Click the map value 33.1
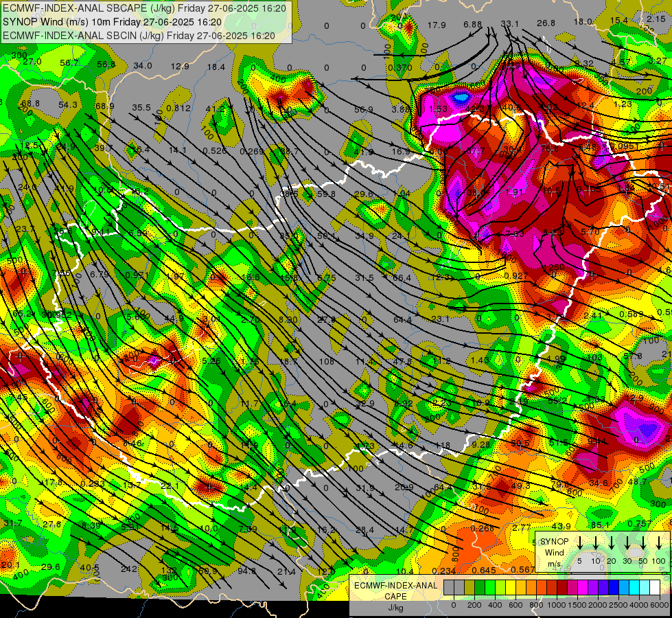Viewport: 672px width, 618px height. [x=509, y=23]
